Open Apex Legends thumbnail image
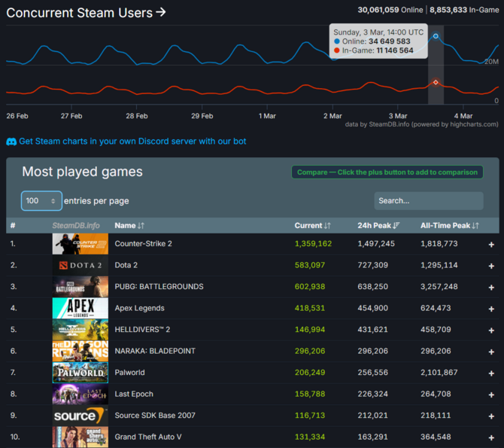 click(x=80, y=308)
